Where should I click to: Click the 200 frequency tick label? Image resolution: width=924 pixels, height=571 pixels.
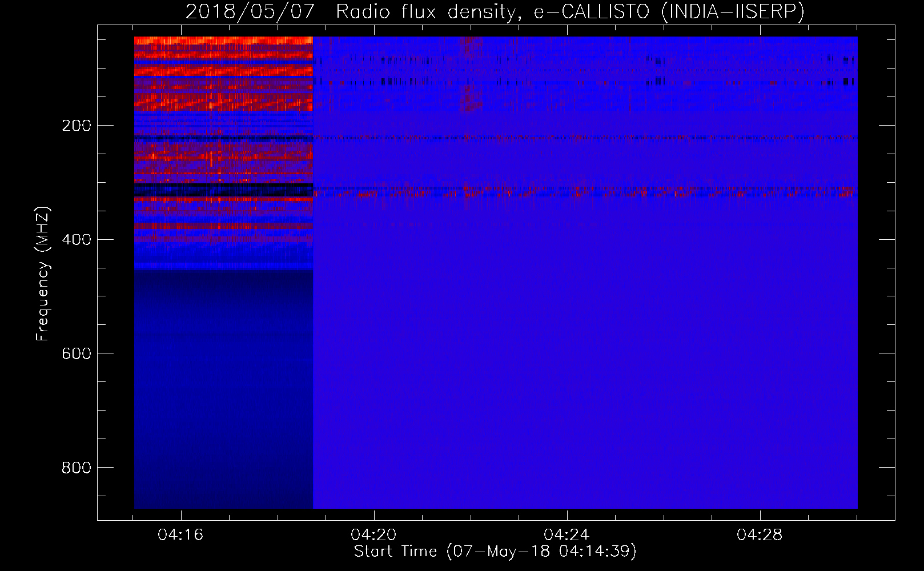pos(77,126)
